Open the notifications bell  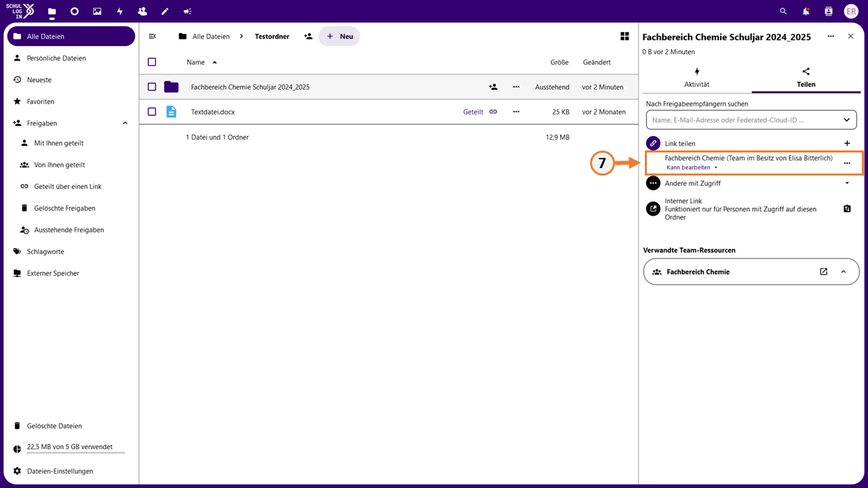point(806,12)
